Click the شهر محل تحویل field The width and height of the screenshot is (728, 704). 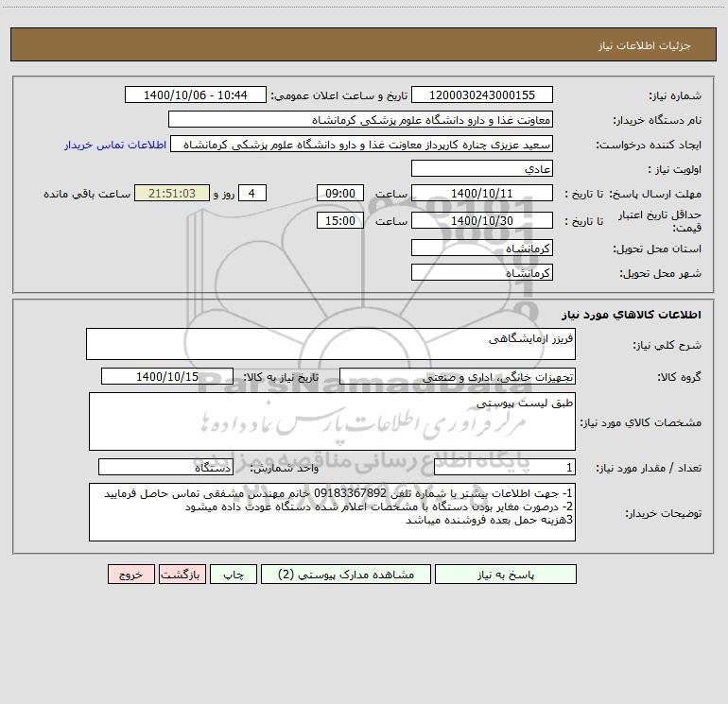[x=482, y=272]
